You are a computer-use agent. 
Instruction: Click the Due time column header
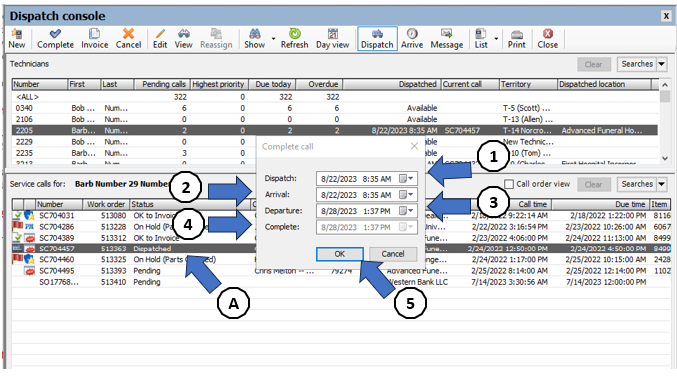[x=601, y=204]
